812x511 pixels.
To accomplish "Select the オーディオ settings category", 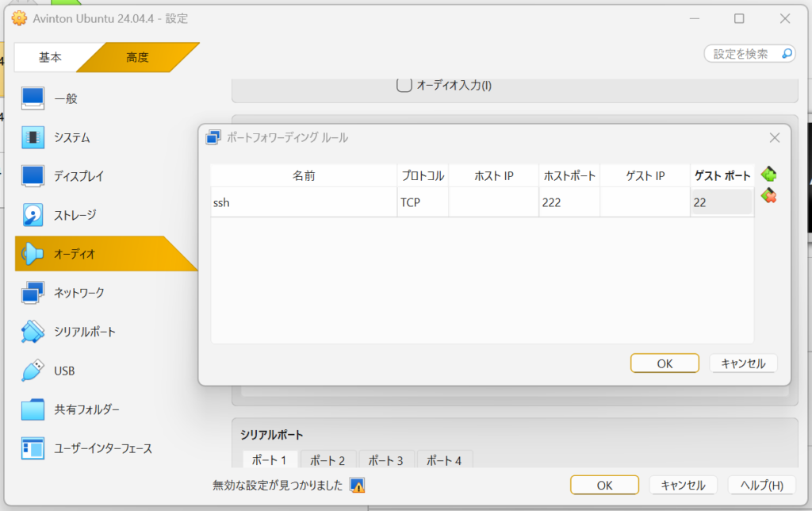I will (106, 254).
